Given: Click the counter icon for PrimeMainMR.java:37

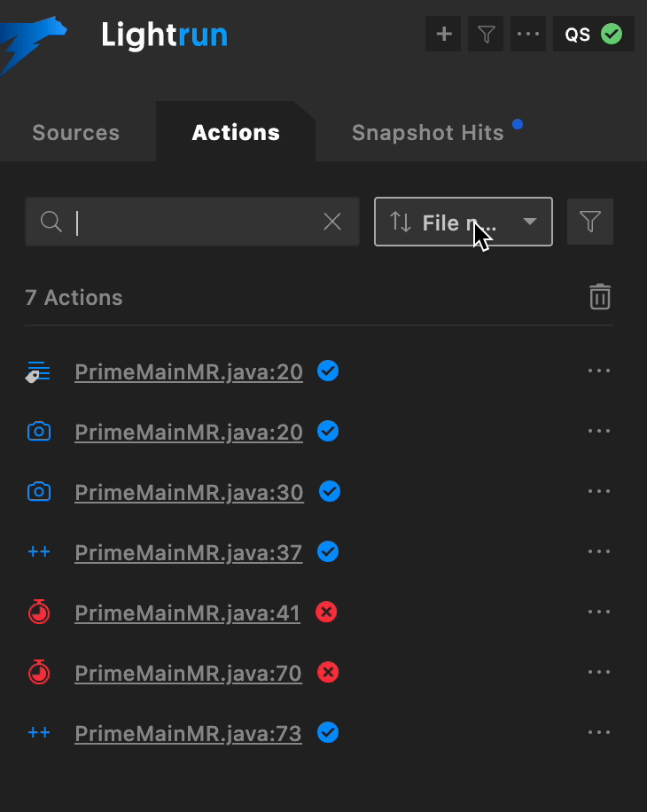Looking at the screenshot, I should (x=38, y=552).
